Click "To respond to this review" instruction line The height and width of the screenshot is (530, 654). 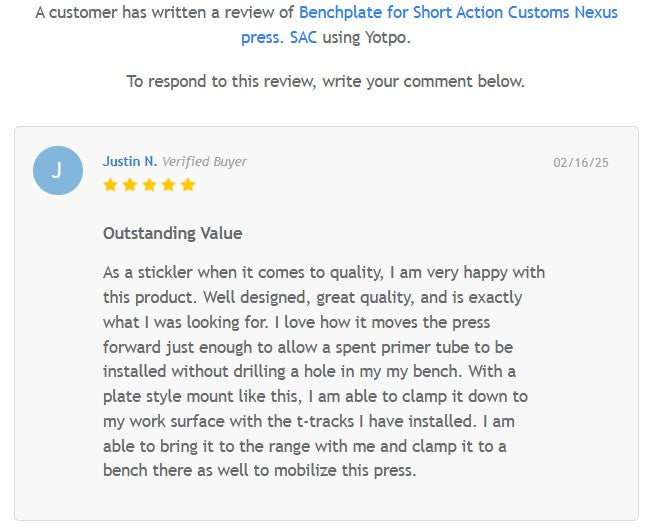pyautogui.click(x=326, y=81)
